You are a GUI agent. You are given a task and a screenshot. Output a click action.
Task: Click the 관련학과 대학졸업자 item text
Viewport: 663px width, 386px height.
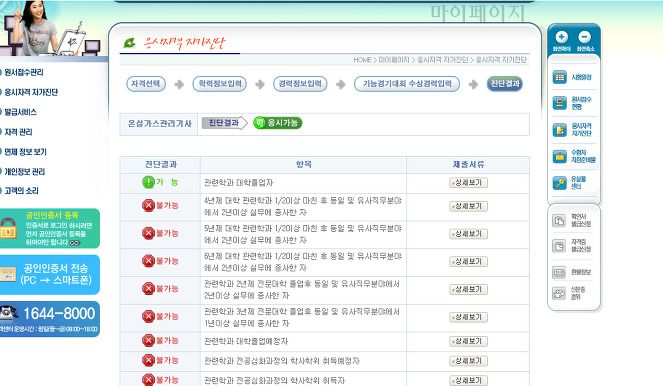click(238, 183)
